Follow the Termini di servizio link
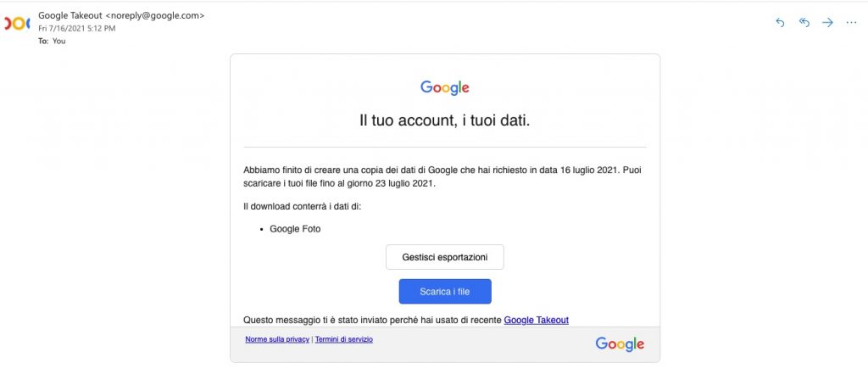 [343, 339]
